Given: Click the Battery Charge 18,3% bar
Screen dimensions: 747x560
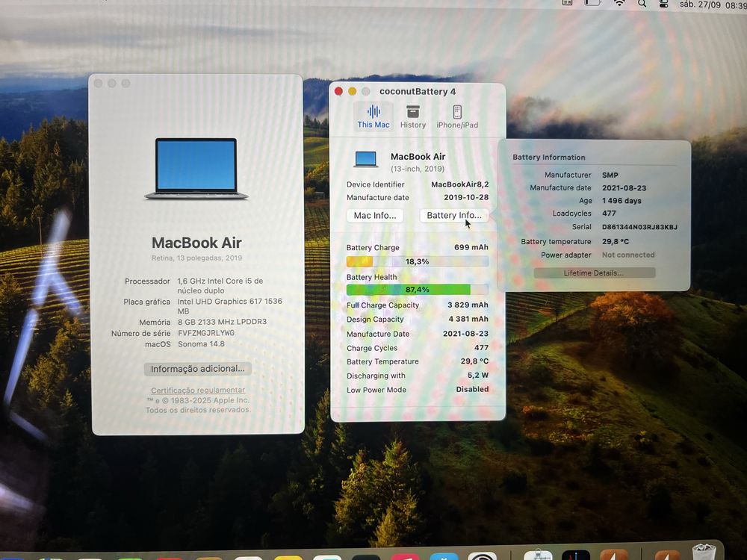Looking at the screenshot, I should tap(418, 261).
